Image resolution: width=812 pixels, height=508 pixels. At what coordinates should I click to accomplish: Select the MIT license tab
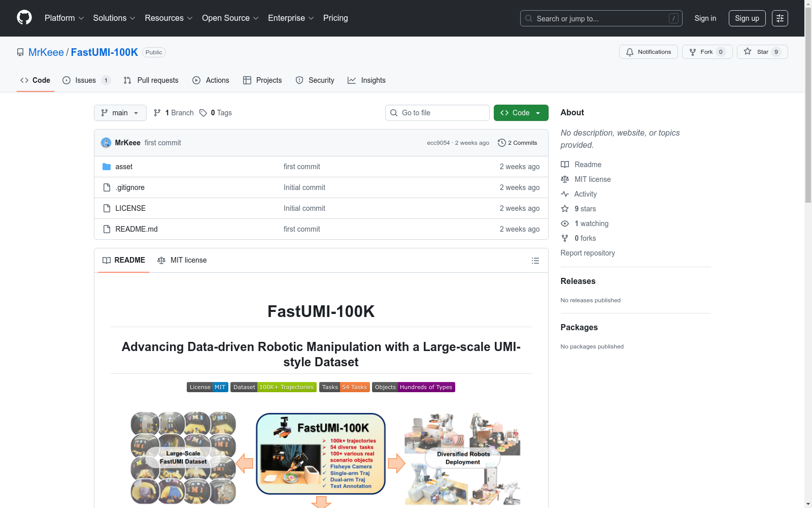pos(182,260)
